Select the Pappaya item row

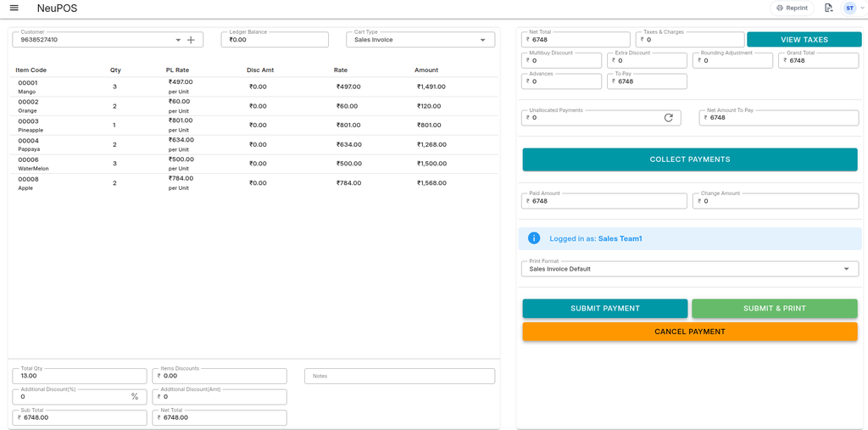[x=253, y=145]
